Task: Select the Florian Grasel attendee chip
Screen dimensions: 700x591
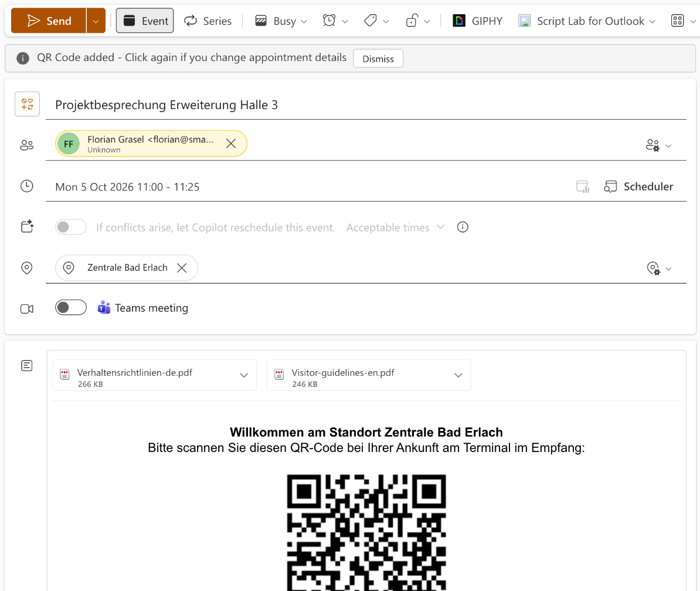Action: pyautogui.click(x=151, y=144)
